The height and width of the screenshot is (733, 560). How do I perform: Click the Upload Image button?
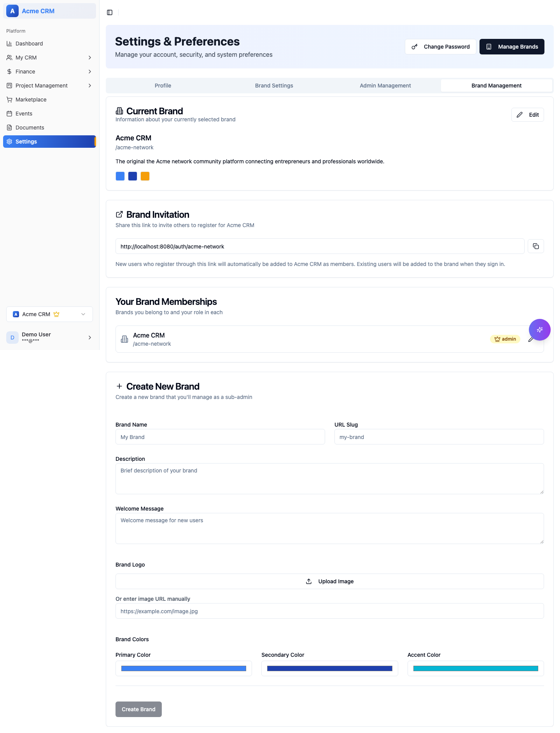point(330,581)
